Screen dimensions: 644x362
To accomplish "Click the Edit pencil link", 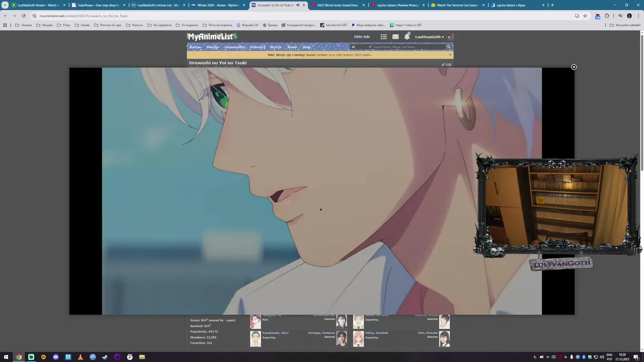I will (x=446, y=64).
